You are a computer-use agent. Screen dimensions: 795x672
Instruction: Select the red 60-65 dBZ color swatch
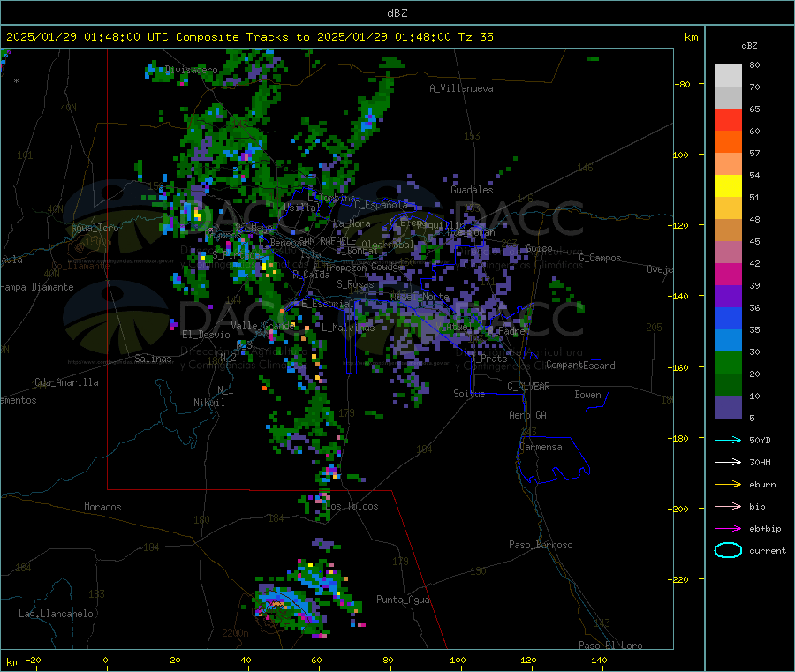coord(728,119)
